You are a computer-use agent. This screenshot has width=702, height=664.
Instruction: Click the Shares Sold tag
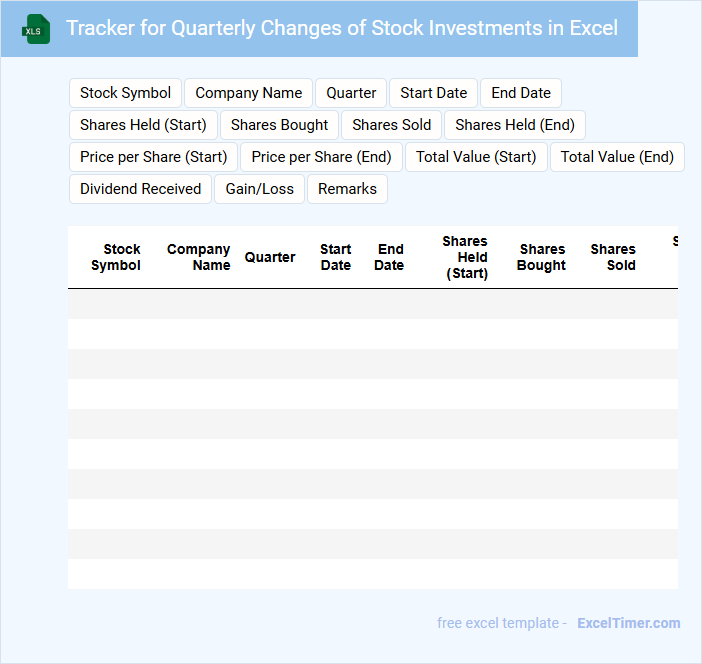point(391,125)
